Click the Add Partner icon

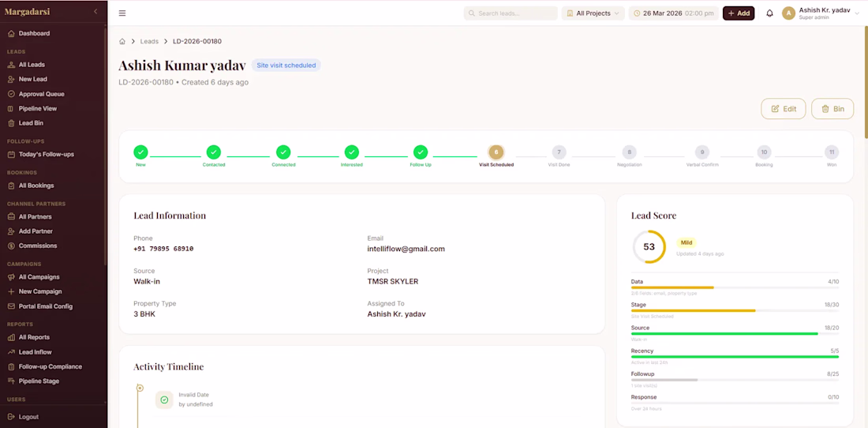[11, 231]
